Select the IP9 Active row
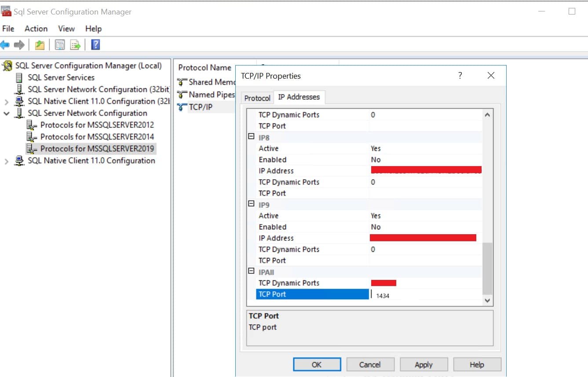The width and height of the screenshot is (588, 377). pos(369,216)
